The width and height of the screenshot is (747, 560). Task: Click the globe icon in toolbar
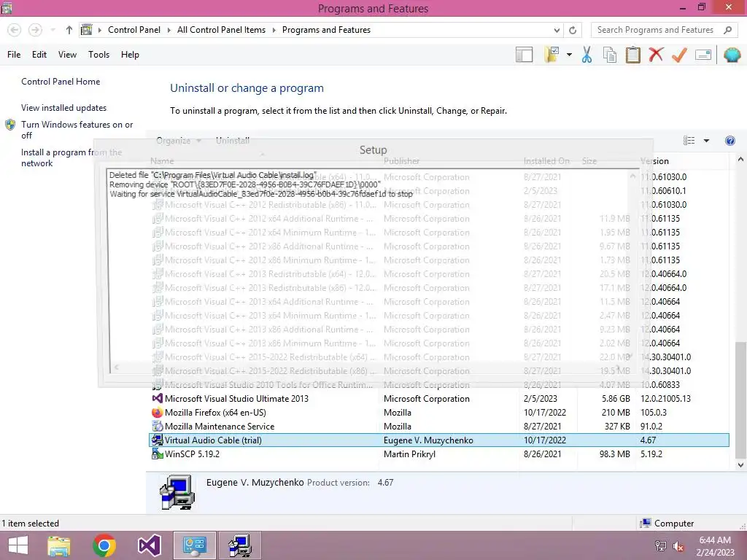732,55
